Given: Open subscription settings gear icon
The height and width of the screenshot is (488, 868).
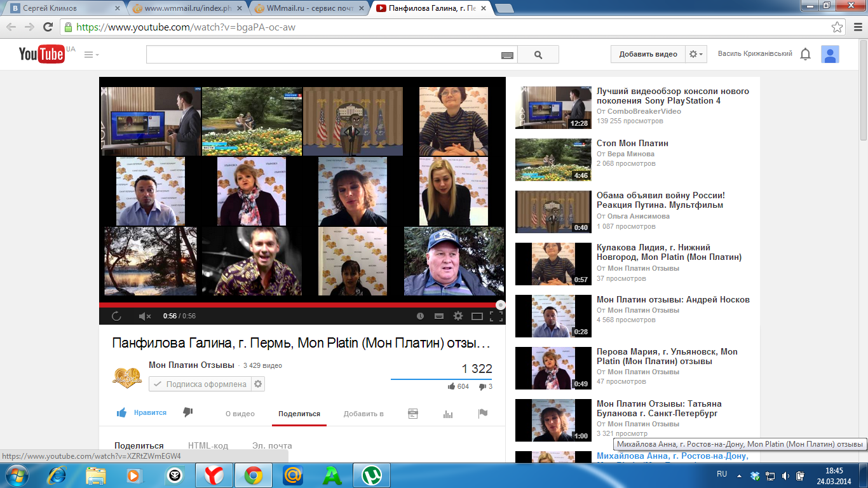Looking at the screenshot, I should coord(257,384).
